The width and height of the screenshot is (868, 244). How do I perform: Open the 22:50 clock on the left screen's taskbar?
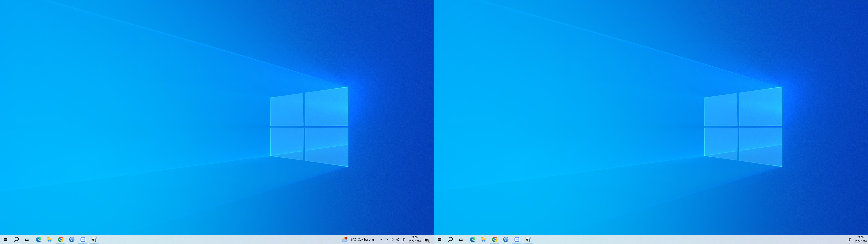point(415,240)
